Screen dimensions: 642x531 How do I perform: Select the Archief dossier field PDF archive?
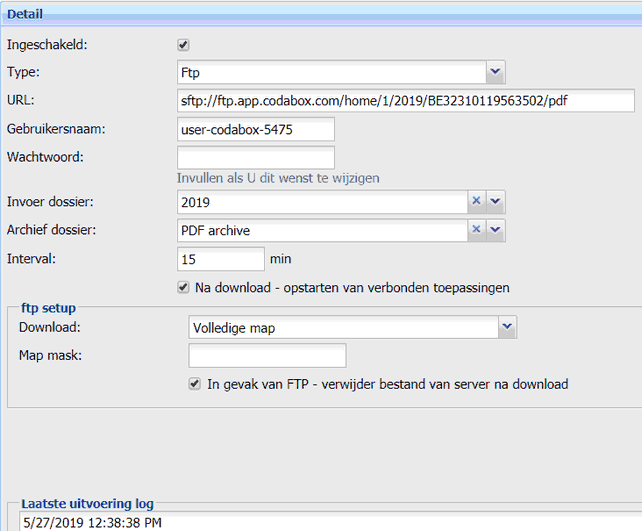click(322, 230)
